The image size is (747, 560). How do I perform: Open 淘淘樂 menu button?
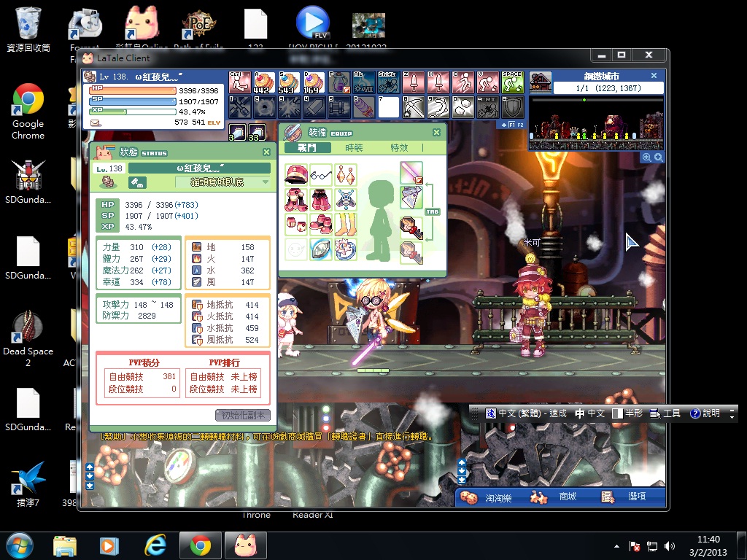pos(487,497)
